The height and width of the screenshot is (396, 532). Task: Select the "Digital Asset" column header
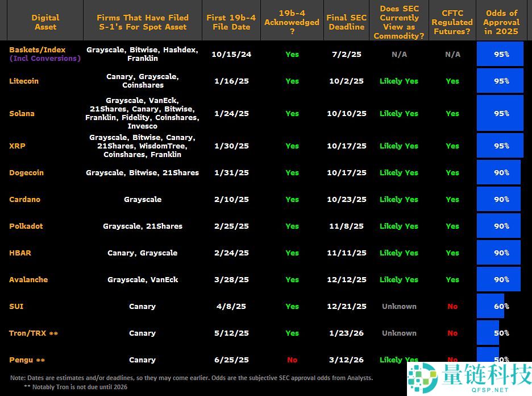pyautogui.click(x=45, y=22)
